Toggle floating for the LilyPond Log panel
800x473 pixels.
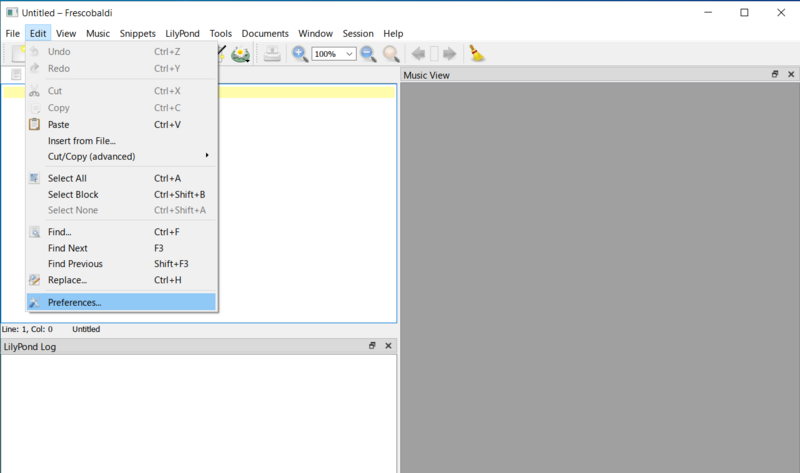click(372, 346)
